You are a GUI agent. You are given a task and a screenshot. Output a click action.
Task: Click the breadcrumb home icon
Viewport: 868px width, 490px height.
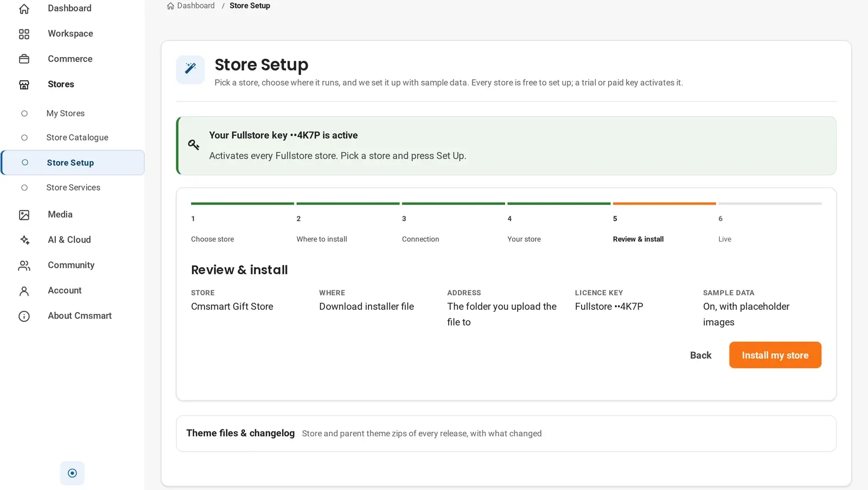[x=170, y=6]
